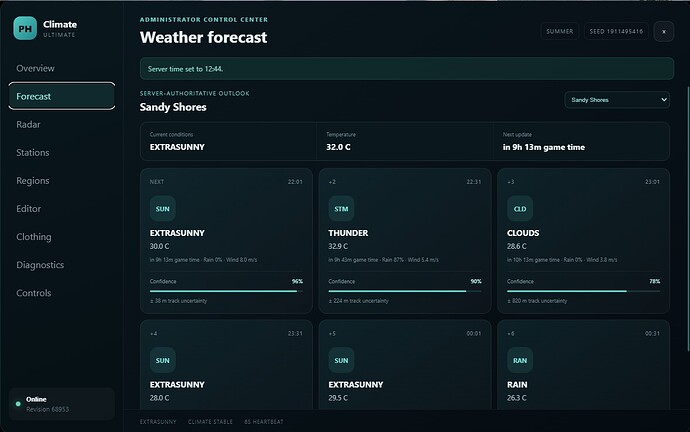Click the 28.0 C temperature on the +4 card
The image size is (690, 432).
(159, 398)
